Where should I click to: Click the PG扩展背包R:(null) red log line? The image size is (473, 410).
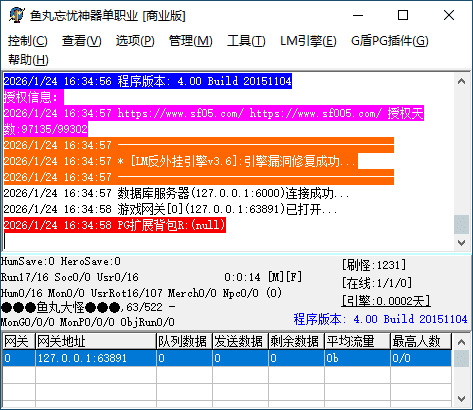[x=115, y=225]
